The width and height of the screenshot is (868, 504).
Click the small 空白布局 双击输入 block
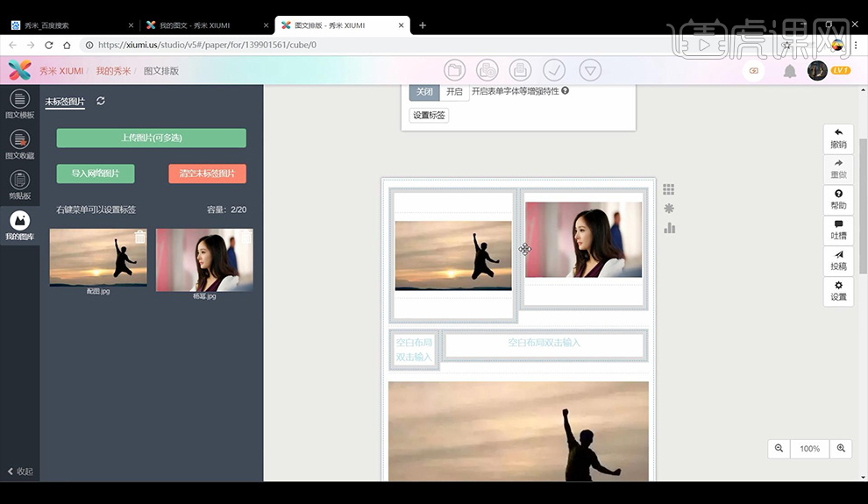point(414,350)
